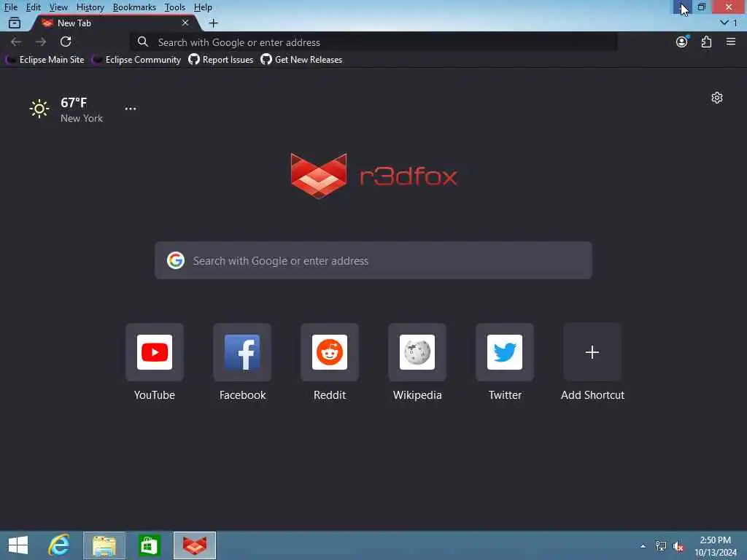Open the extensions puzzle icon

[706, 42]
